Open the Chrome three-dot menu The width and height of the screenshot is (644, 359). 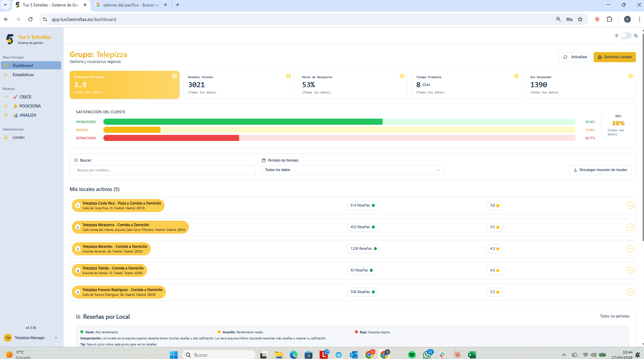639,19
